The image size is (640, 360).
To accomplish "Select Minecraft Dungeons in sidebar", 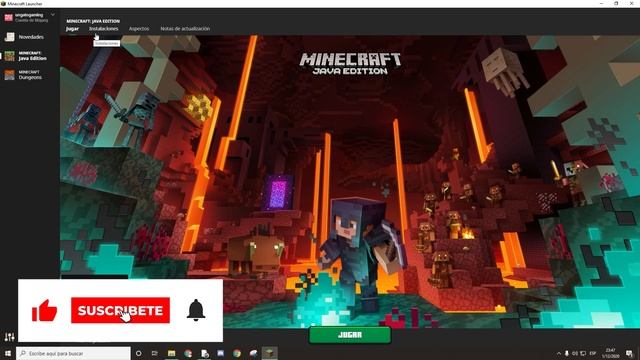I will tap(24, 75).
